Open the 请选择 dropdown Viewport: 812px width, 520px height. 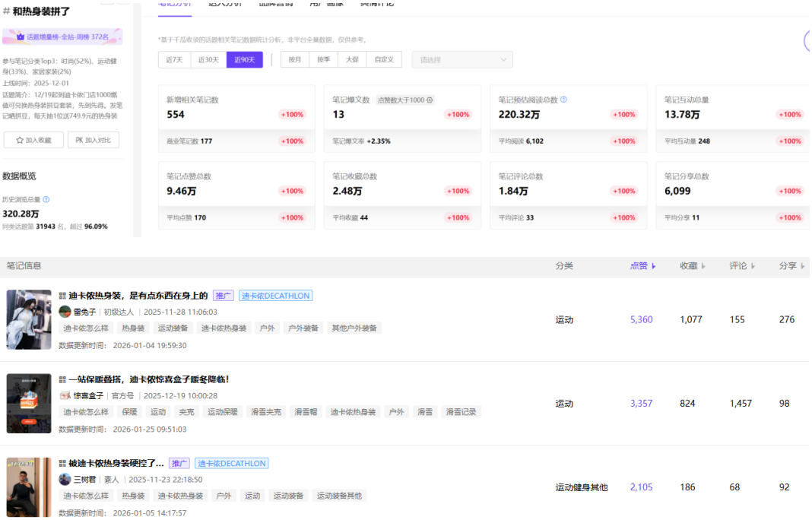click(462, 60)
